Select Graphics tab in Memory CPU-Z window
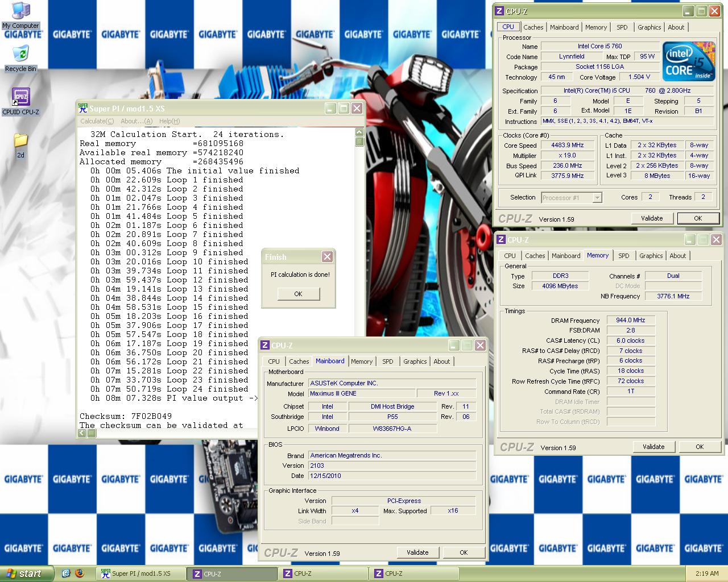728x582 pixels. pos(651,256)
